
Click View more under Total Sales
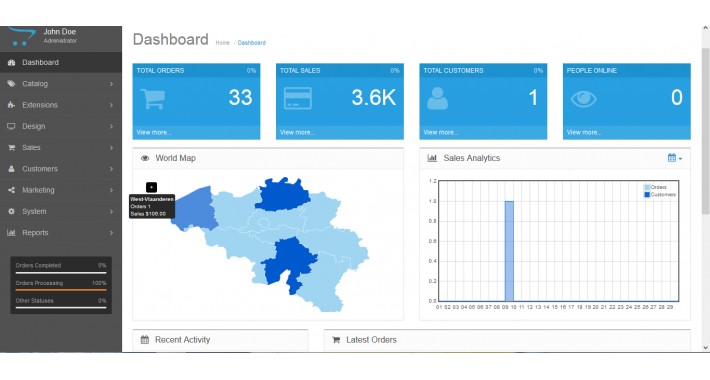click(x=297, y=132)
